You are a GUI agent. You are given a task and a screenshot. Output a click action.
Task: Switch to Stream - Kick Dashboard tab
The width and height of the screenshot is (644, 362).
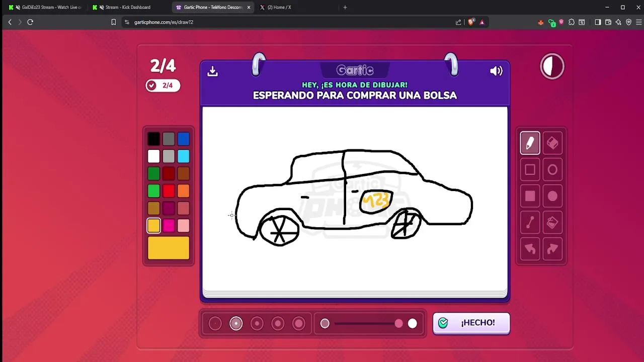click(x=128, y=8)
